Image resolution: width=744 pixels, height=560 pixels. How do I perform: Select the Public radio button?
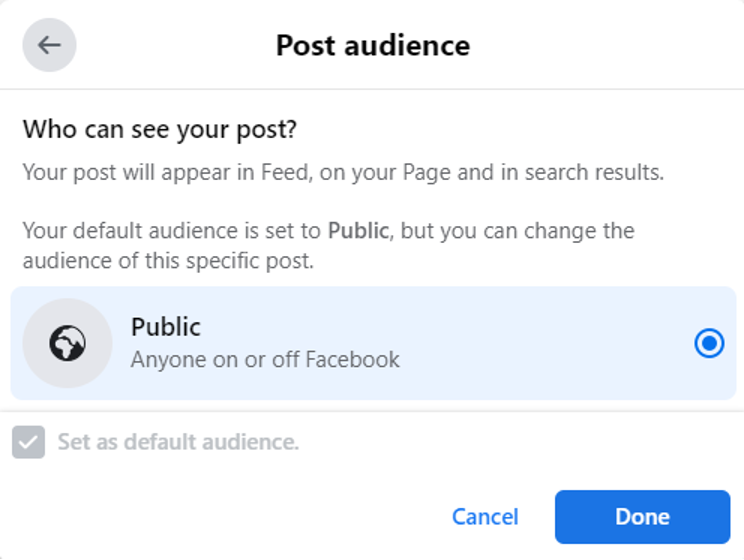point(709,343)
